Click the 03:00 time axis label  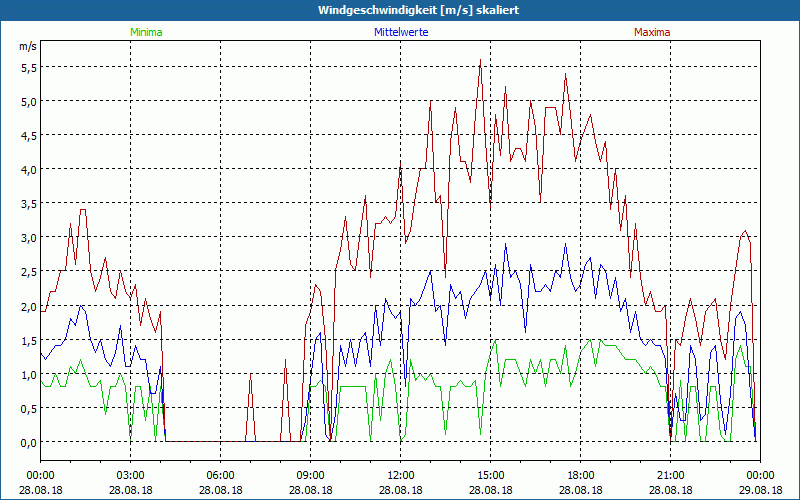[x=130, y=476]
